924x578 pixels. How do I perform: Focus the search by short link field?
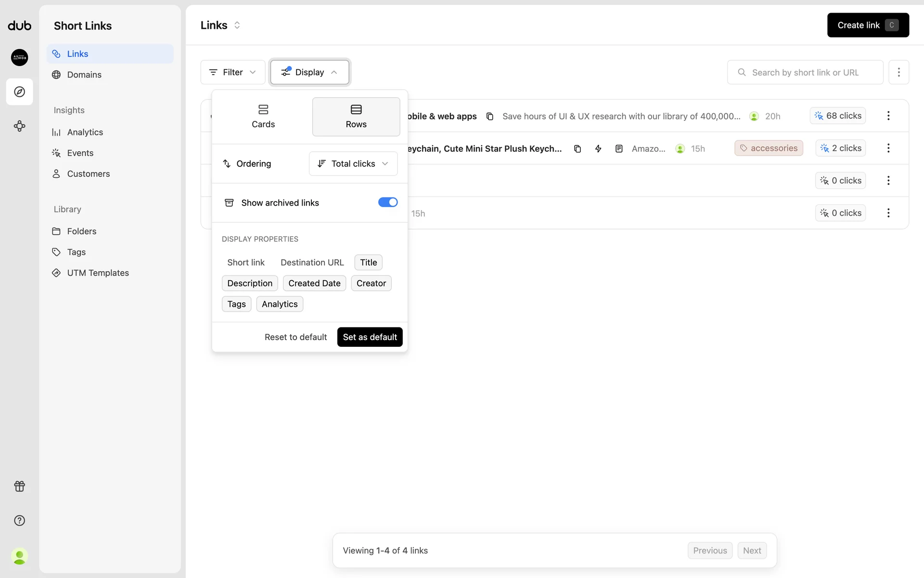pos(805,72)
